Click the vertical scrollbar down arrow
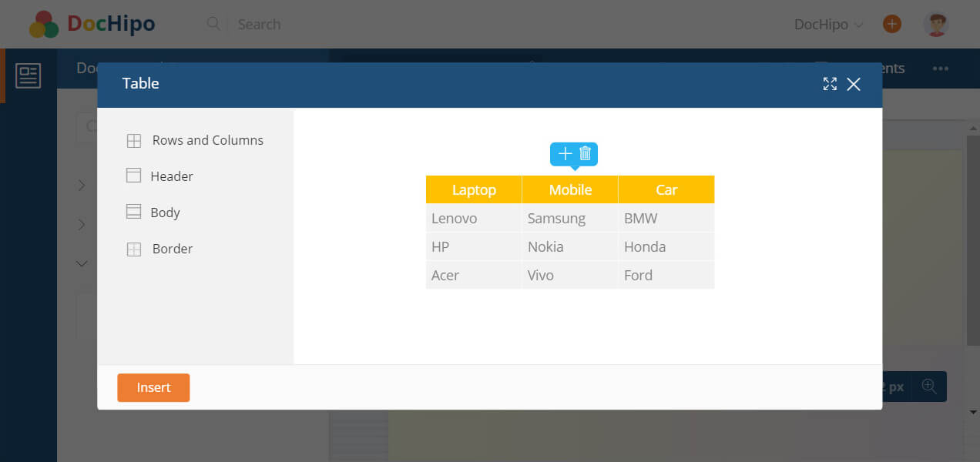The height and width of the screenshot is (462, 980). (973, 413)
